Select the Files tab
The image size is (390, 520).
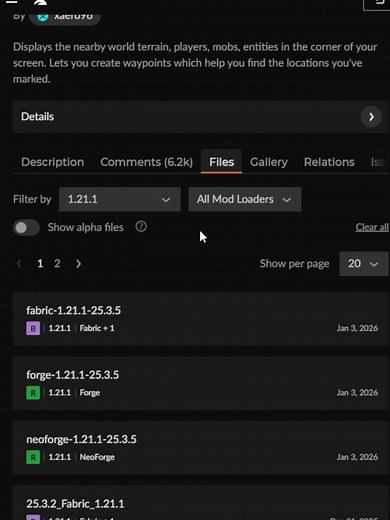click(221, 162)
